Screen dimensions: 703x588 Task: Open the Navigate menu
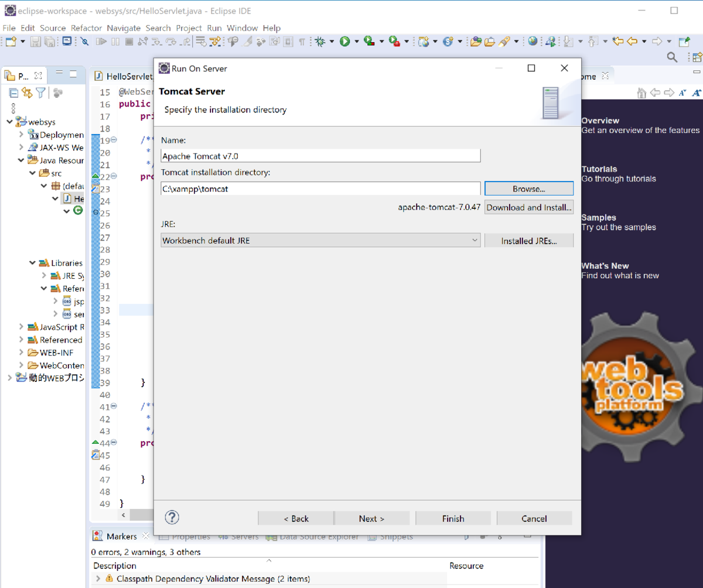coord(124,28)
